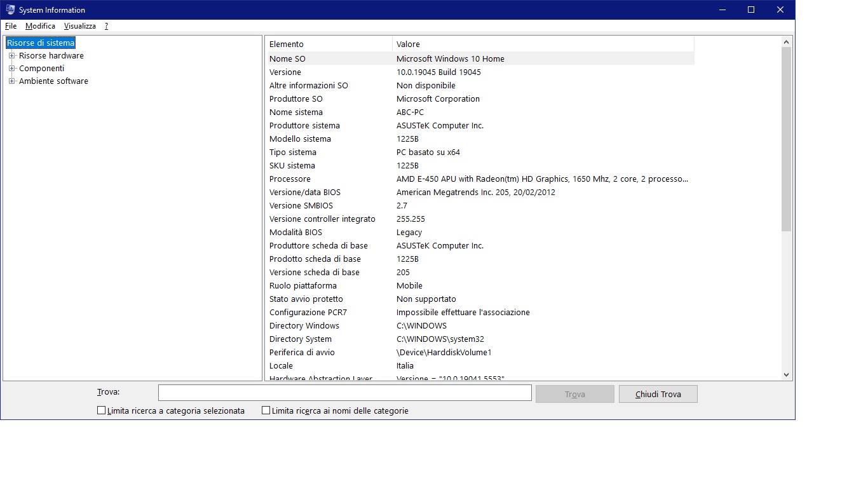Click the vertical scrollbar thumb
The image size is (868, 488).
click(x=787, y=139)
